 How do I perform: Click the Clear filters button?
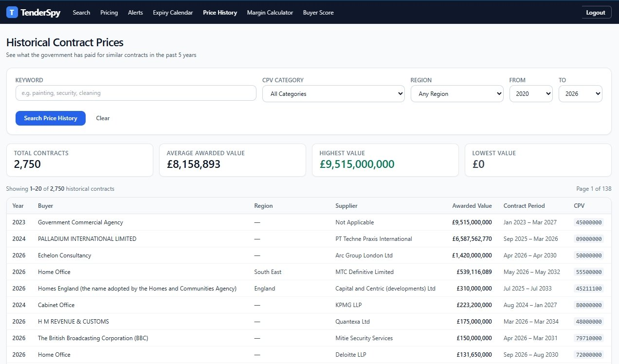(x=103, y=118)
